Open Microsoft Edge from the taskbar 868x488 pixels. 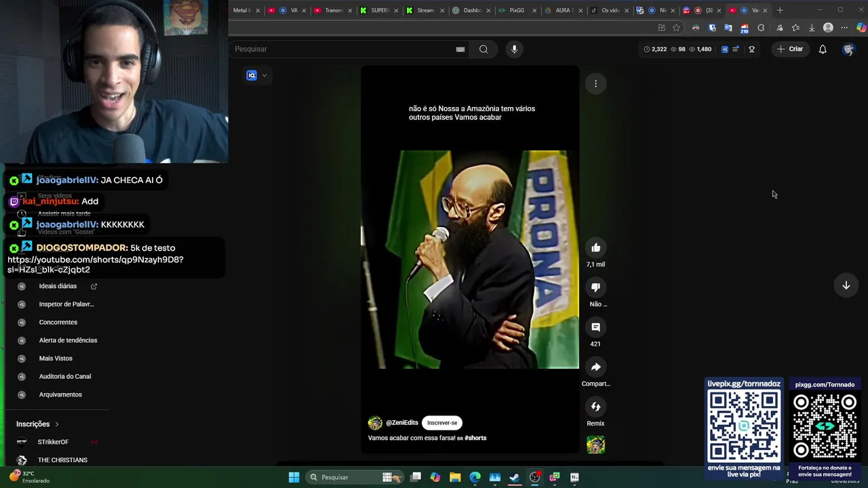475,477
